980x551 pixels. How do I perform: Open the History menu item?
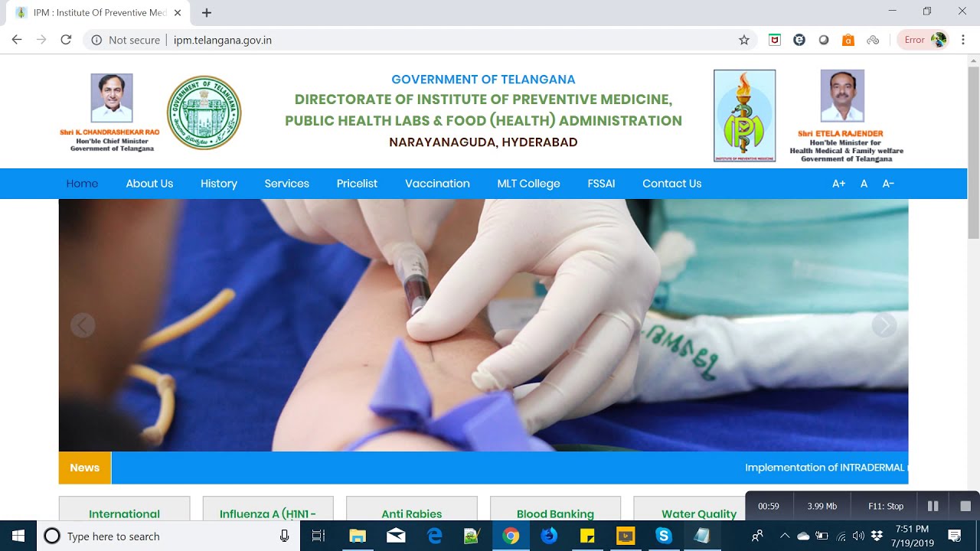(219, 184)
